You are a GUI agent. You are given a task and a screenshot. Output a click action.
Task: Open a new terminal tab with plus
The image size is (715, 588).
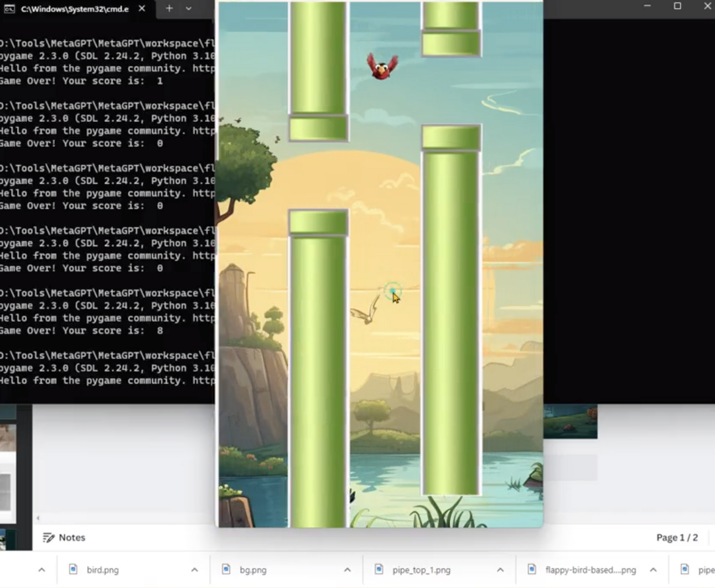[x=169, y=8]
